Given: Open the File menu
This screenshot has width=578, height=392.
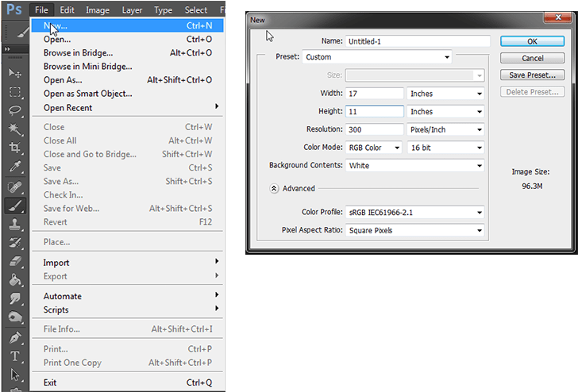Looking at the screenshot, I should pyautogui.click(x=41, y=10).
